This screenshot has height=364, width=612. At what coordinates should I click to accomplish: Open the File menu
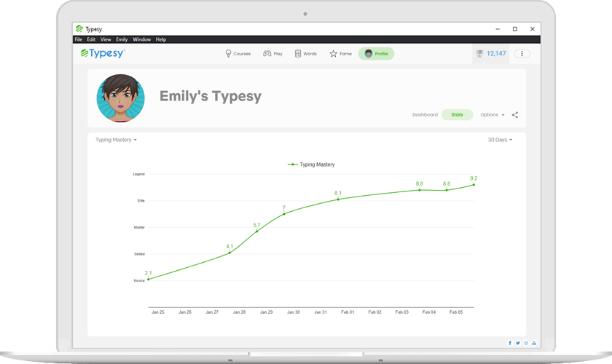pyautogui.click(x=79, y=39)
